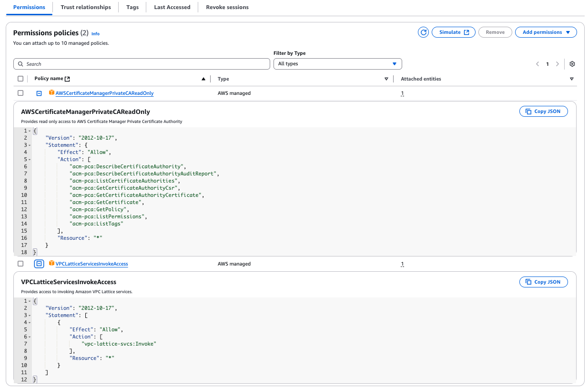Click attached entities count for VPCLatticeServicesInvokeAccess
This screenshot has width=588, height=389.
(x=402, y=264)
